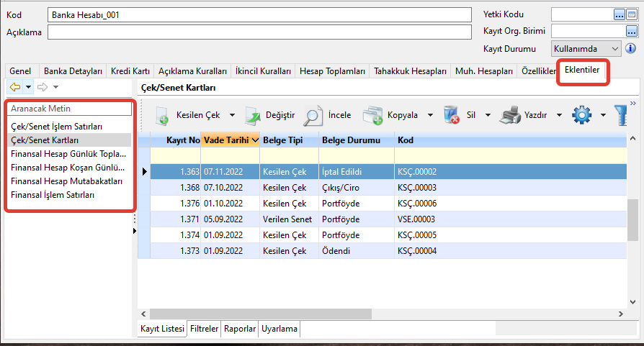Click the Kopyala copy icon

[x=372, y=115]
